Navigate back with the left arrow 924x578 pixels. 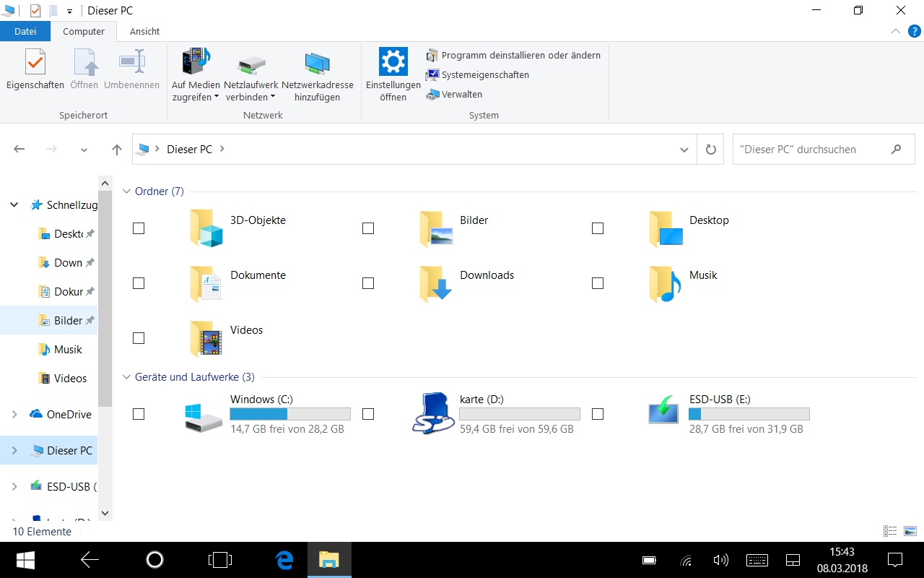pos(19,150)
